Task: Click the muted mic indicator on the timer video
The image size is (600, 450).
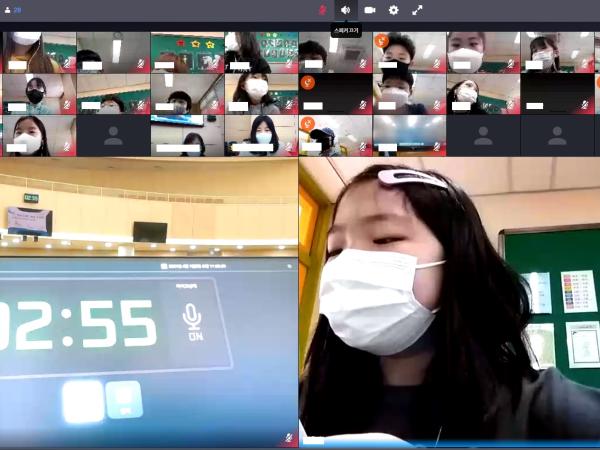Action: point(289,438)
